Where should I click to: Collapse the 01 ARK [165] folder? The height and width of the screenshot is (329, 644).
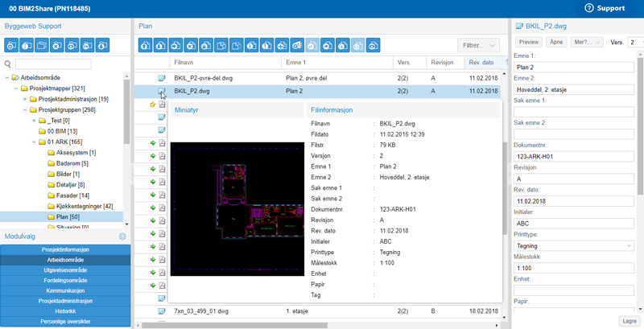click(34, 142)
